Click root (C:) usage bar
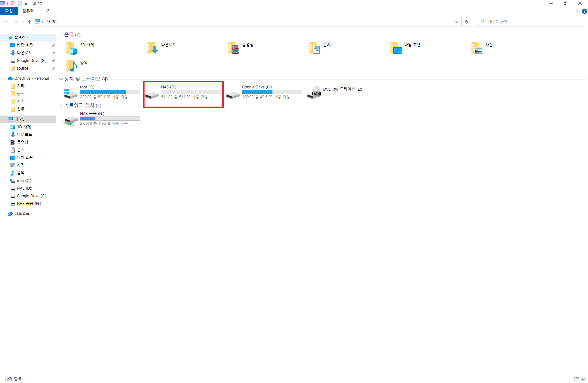Image resolution: width=588 pixels, height=383 pixels. click(x=110, y=92)
